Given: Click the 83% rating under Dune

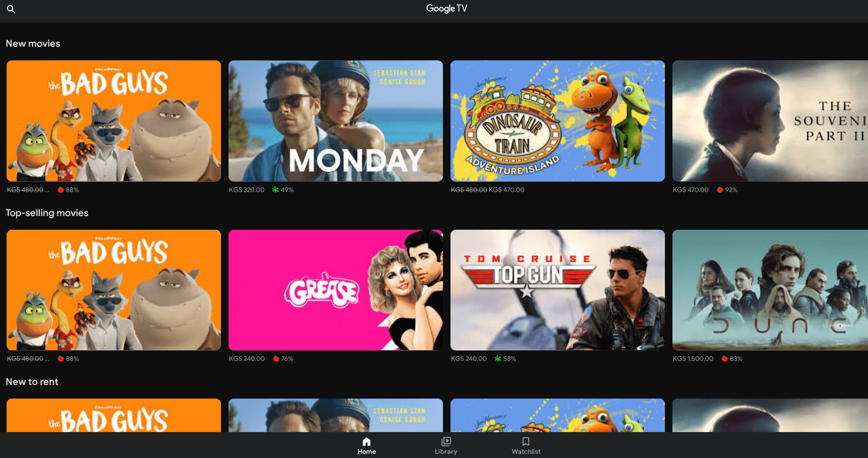Looking at the screenshot, I should click(736, 358).
